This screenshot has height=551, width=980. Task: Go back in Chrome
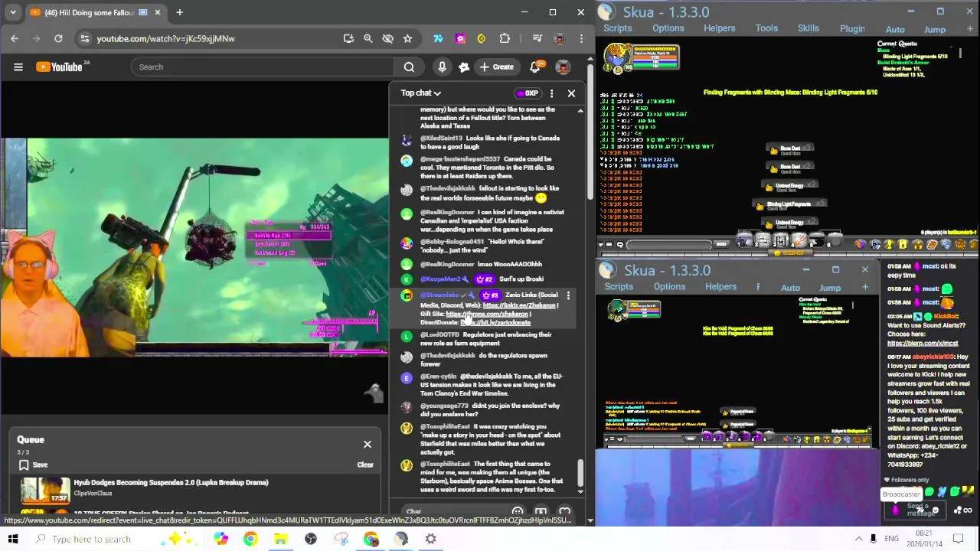click(15, 38)
